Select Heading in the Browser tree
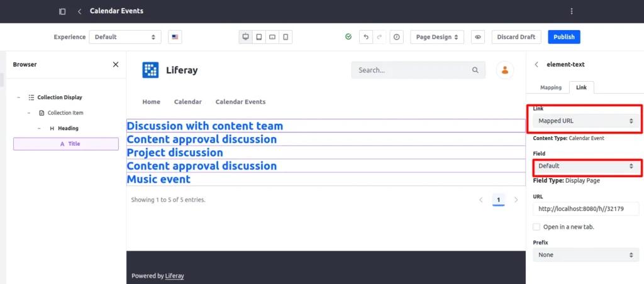This screenshot has width=644, height=284. pos(68,128)
